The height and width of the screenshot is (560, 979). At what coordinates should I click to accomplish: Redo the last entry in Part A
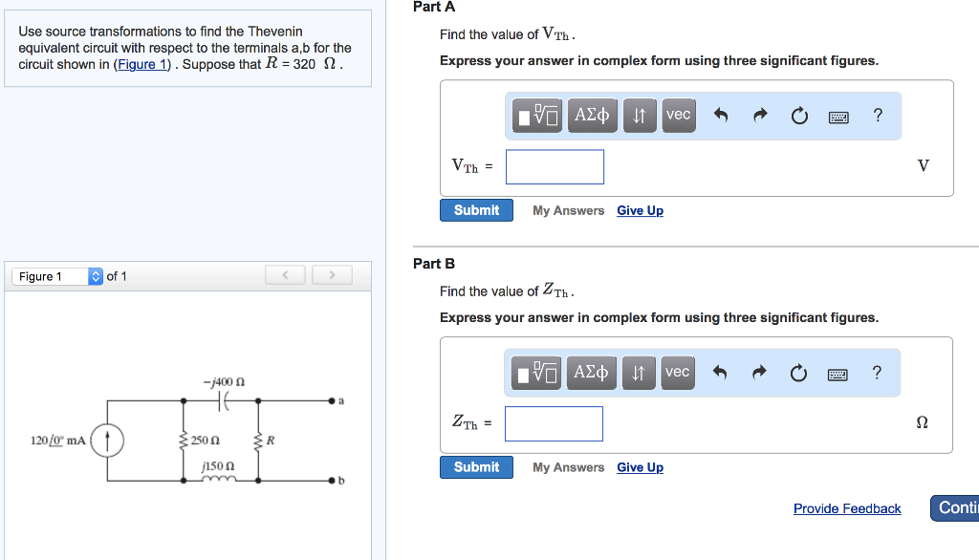click(761, 115)
